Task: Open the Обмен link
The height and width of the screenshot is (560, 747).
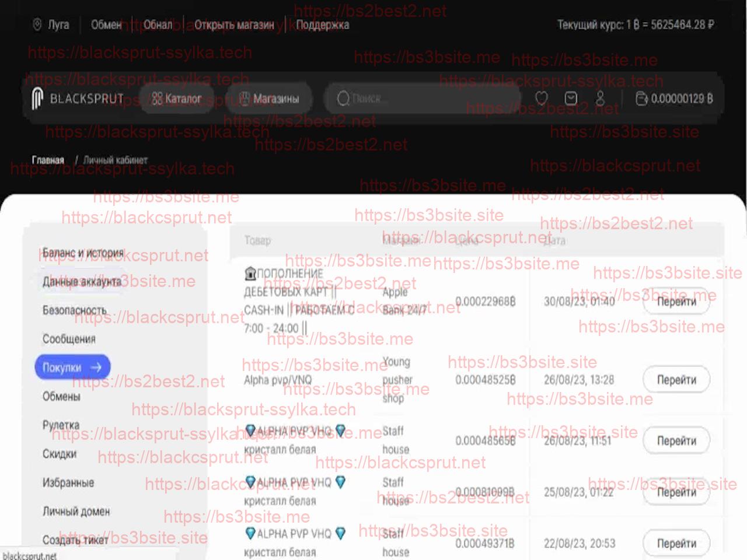Action: pos(106,24)
